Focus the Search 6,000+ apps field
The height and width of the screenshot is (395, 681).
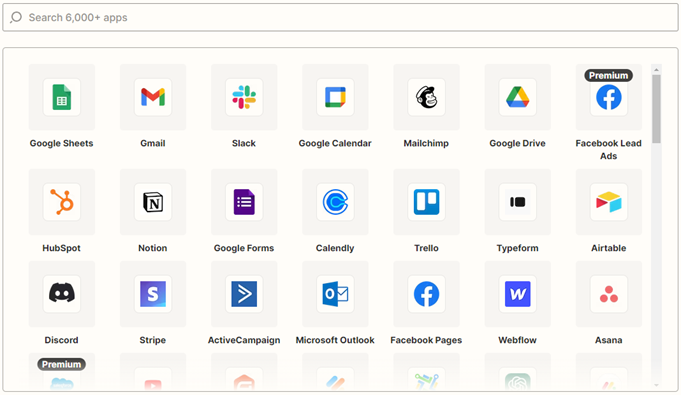[340, 17]
